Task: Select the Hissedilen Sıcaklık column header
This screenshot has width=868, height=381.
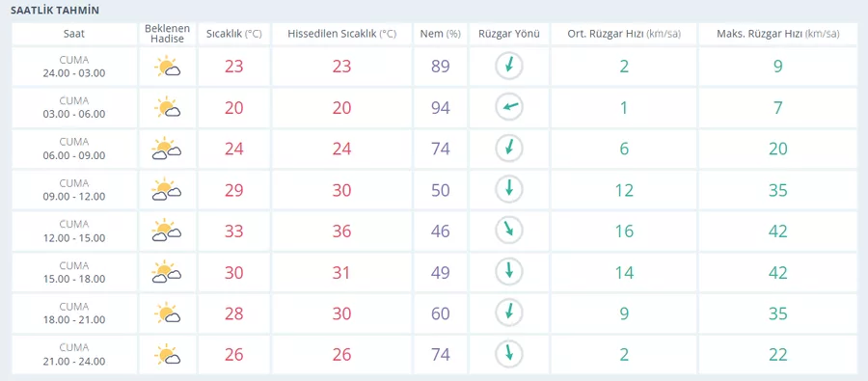Action: (342, 34)
